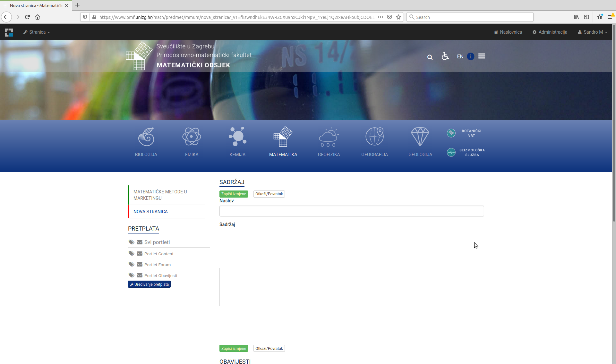The width and height of the screenshot is (616, 364).
Task: Open a new browser tab with plus
Action: point(77,5)
